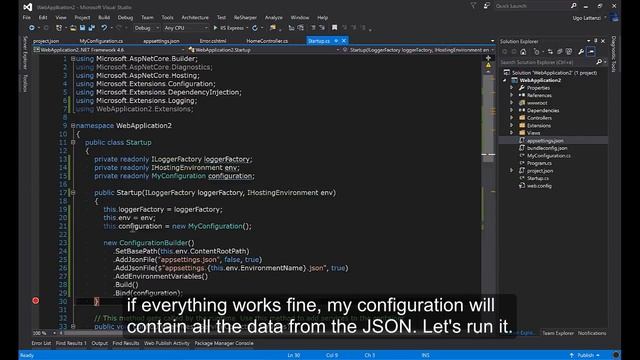This screenshot has width=640, height=360.
Task: Open the Error List tab
Action: click(41, 343)
